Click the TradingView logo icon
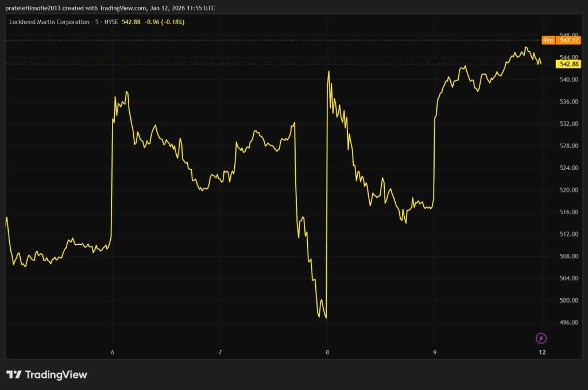 tap(14, 375)
